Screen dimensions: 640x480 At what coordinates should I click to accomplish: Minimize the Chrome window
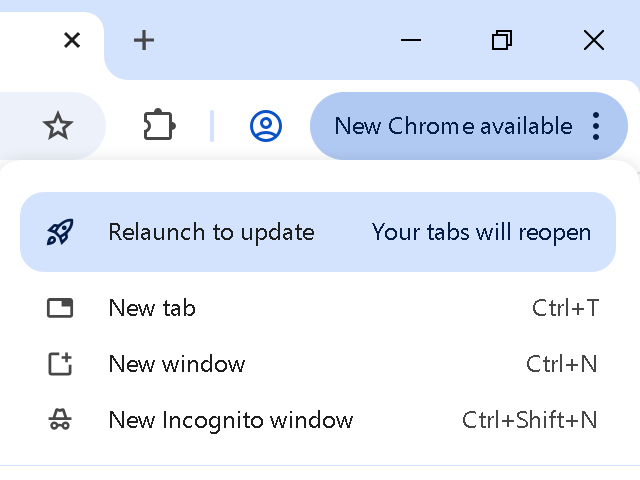pos(411,40)
